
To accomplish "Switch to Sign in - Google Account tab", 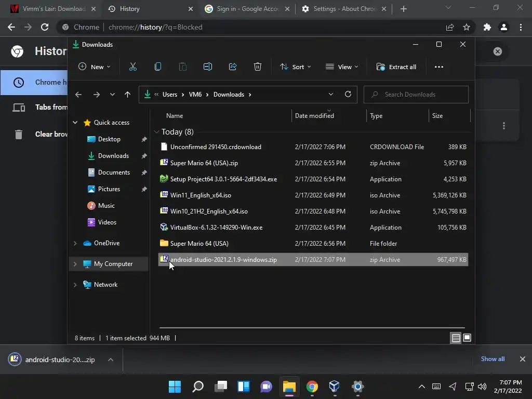I will point(247,9).
